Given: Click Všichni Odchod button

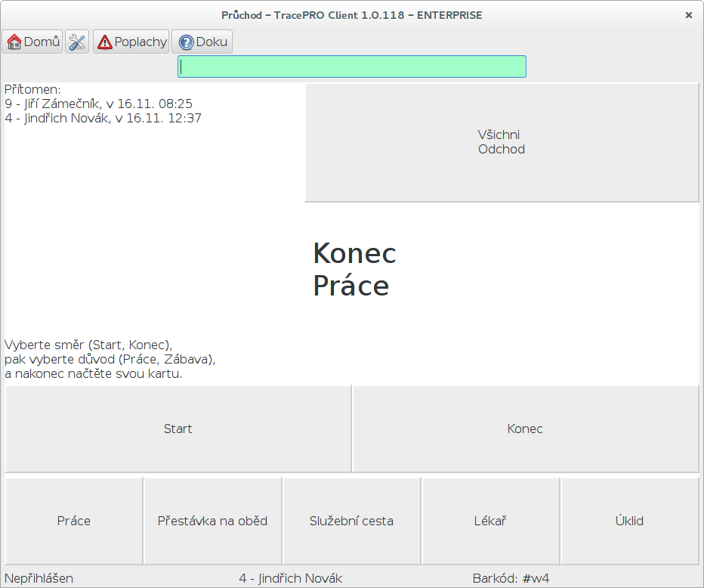Looking at the screenshot, I should (502, 142).
